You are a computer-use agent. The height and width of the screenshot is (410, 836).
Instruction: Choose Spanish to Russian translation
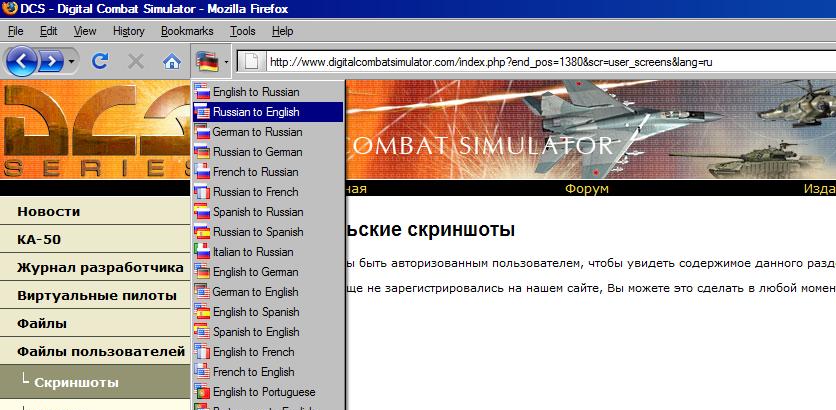[268, 212]
